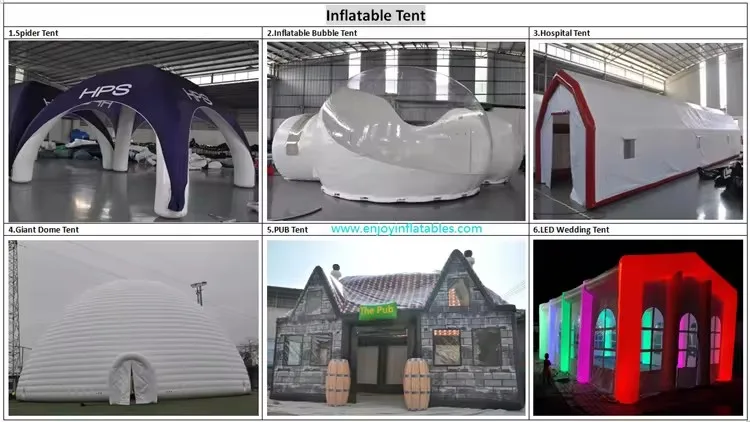Open the www.enjoyinflatables.com link
Viewport: 750px width, 422px height.
tap(407, 229)
